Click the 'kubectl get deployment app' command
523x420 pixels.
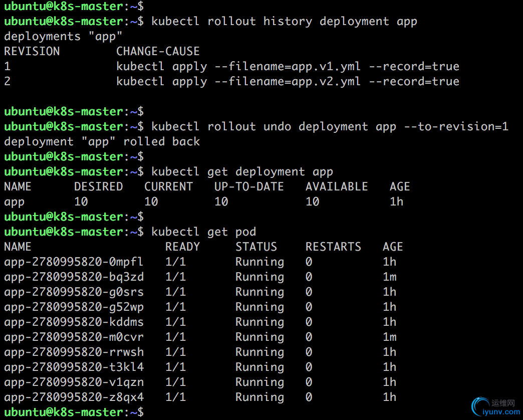click(x=242, y=172)
